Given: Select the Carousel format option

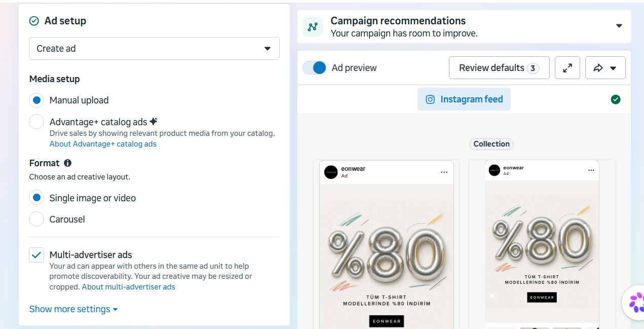Looking at the screenshot, I should tap(36, 219).
